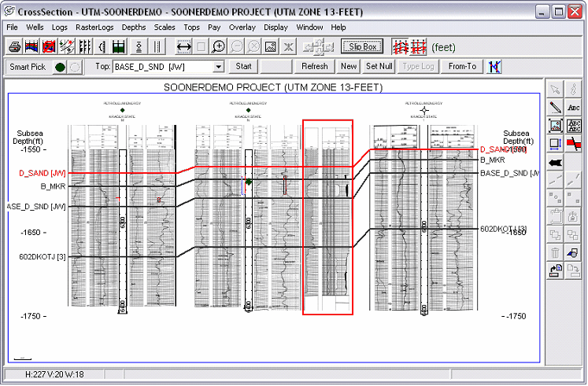Click the horizontal double-arrow fit width icon
This screenshot has height=386, width=588.
(x=184, y=46)
